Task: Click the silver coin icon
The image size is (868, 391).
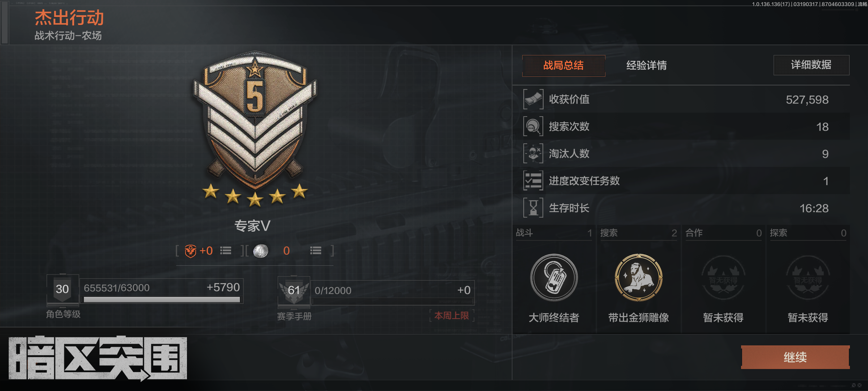Action: 261,251
